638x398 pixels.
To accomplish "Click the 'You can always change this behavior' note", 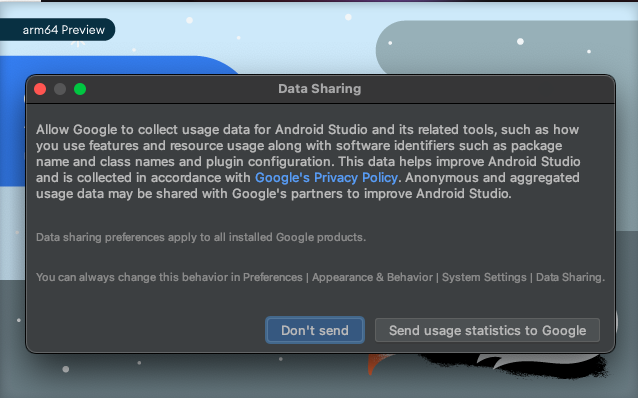I will [320, 277].
